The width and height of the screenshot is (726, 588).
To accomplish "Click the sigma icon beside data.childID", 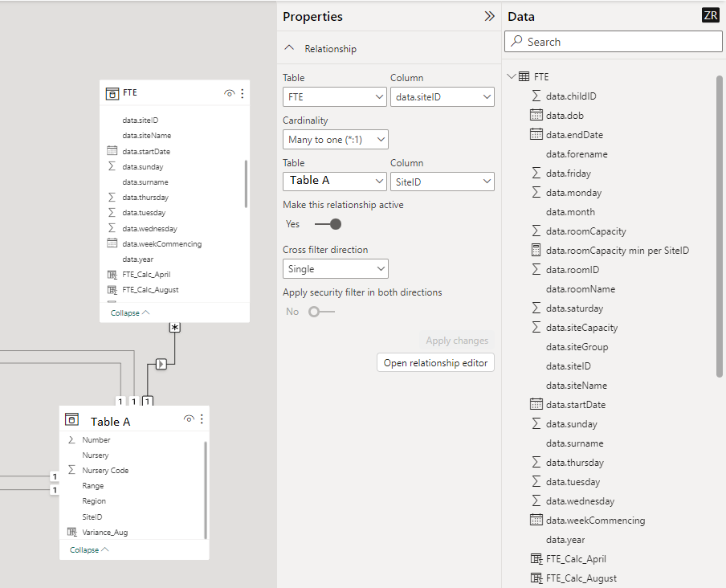I will [536, 96].
